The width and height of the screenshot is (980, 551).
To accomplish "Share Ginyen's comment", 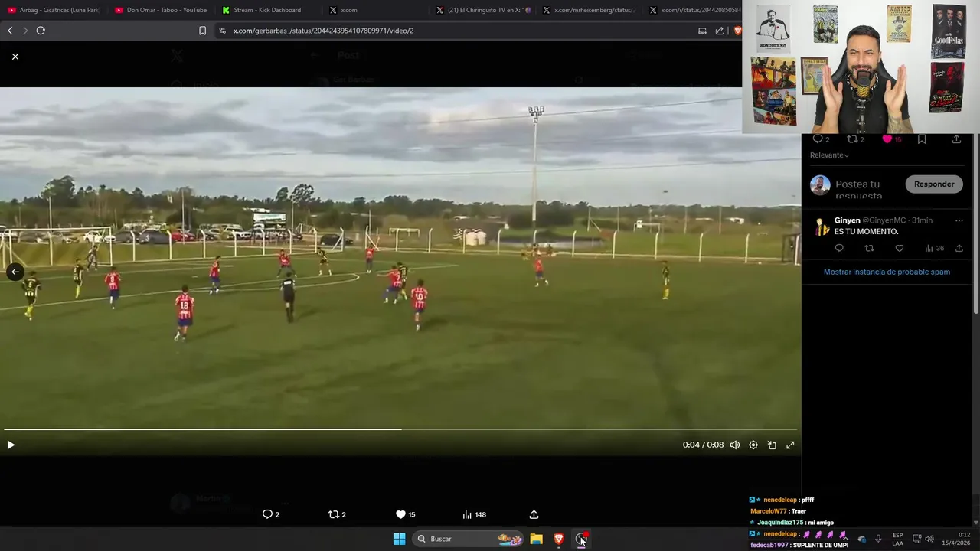I will tap(959, 248).
